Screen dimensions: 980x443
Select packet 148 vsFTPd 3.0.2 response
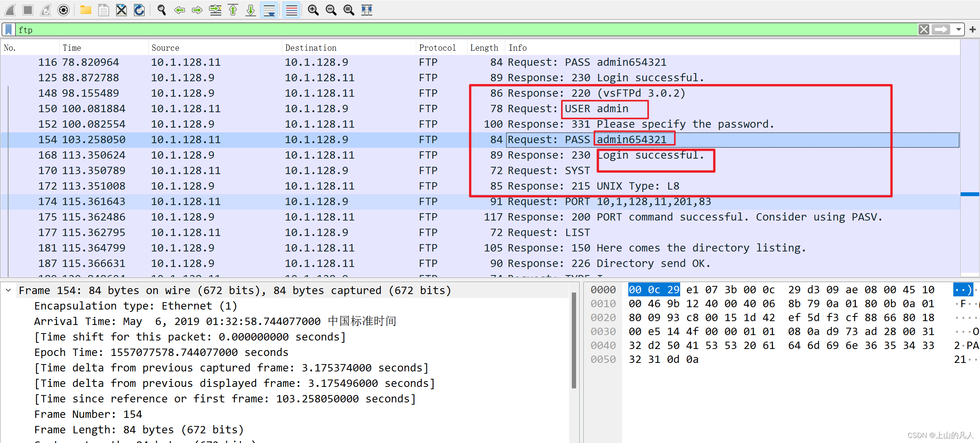point(480,93)
